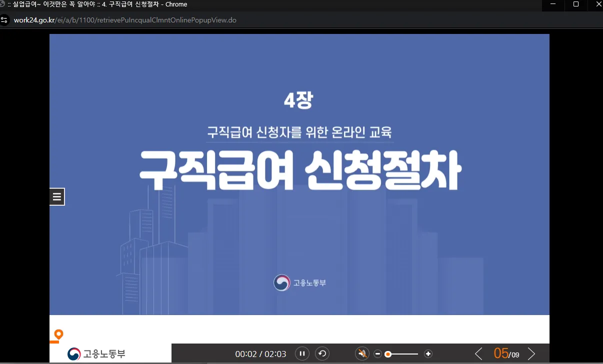Go to the next page arrow
This screenshot has height=364, width=603.
531,354
